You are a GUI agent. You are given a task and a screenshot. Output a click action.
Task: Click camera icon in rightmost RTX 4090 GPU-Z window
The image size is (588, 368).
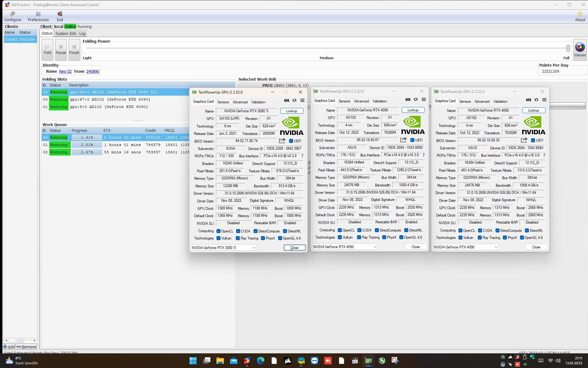(528, 100)
